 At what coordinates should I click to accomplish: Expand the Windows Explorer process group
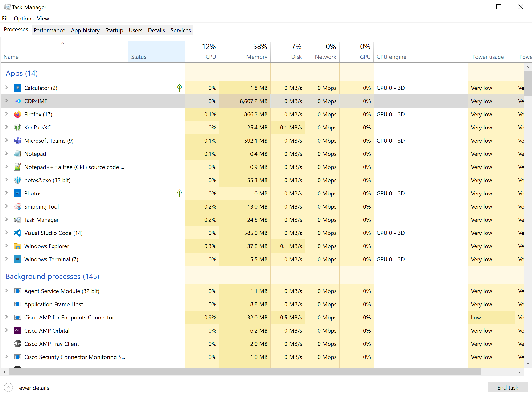pos(6,246)
